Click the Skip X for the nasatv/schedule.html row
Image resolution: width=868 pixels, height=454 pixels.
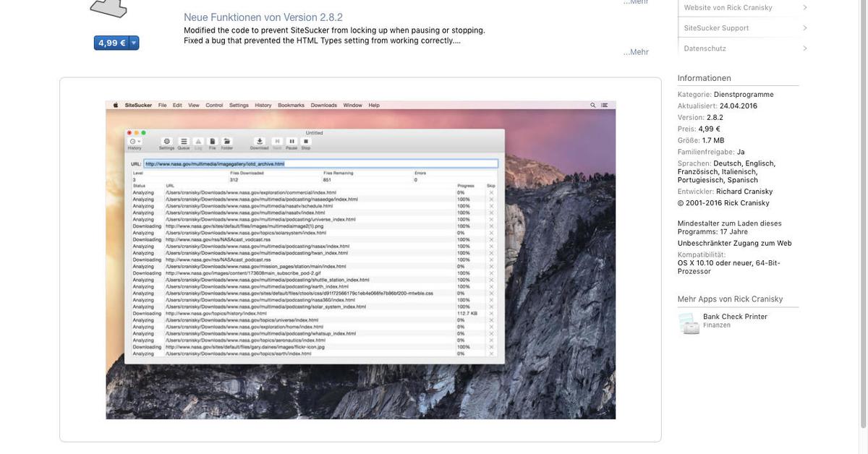pyautogui.click(x=491, y=206)
